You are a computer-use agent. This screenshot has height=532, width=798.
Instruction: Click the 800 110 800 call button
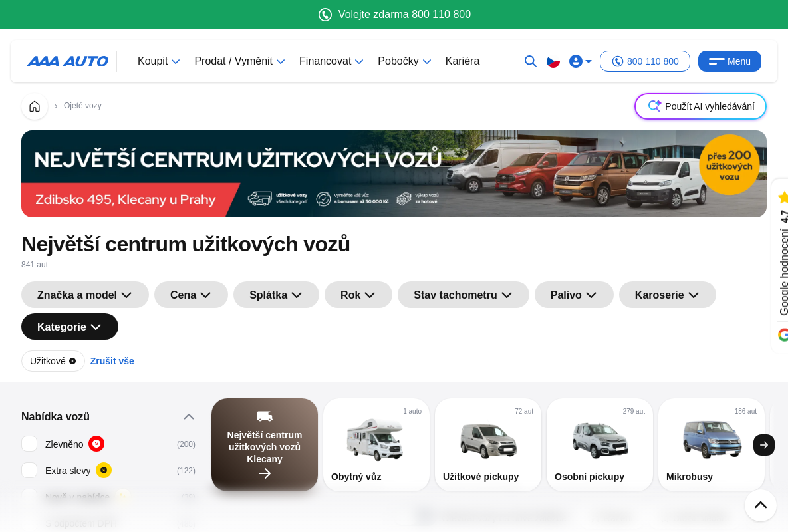point(645,61)
